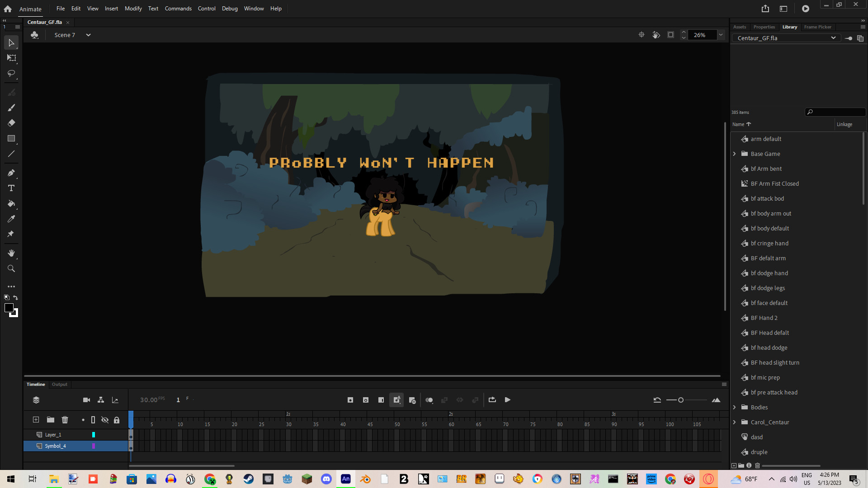Create a new folder in the timeline
Viewport: 868px width, 488px height.
[x=50, y=420]
